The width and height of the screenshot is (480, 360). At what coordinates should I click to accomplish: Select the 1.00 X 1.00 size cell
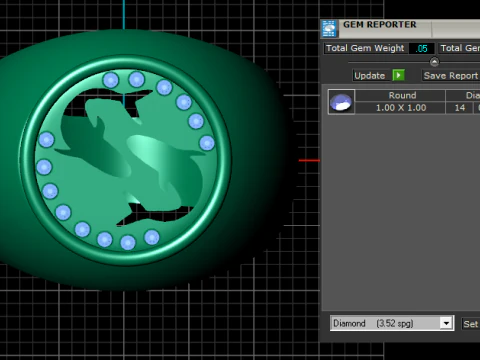click(x=401, y=108)
